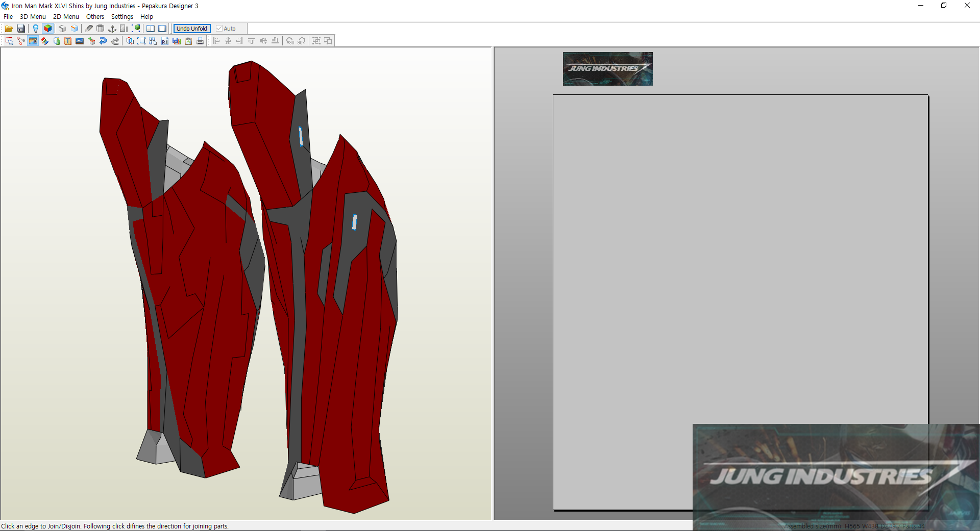
Task: Click the align top icon
Action: click(252, 41)
